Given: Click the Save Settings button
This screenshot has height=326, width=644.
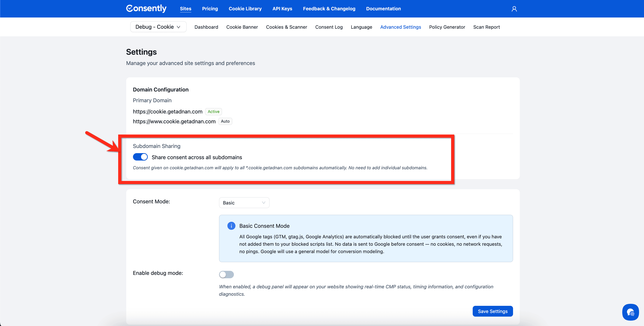Looking at the screenshot, I should coord(492,311).
